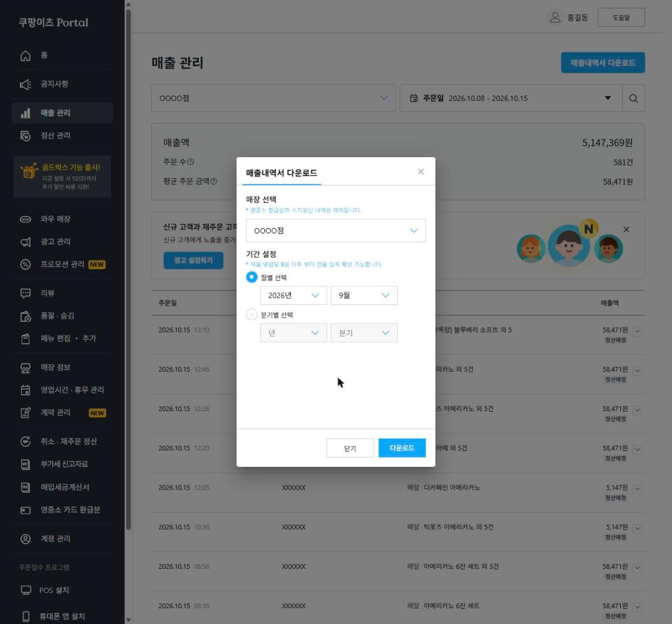The width and height of the screenshot is (672, 624).
Task: Click the 광고 설정하기 button
Action: pyautogui.click(x=194, y=260)
